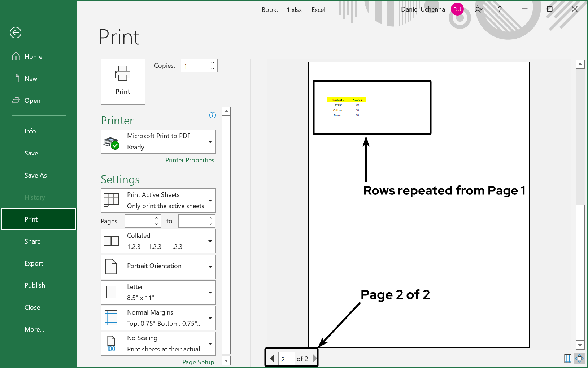Go to previous preview page arrow

(272, 359)
